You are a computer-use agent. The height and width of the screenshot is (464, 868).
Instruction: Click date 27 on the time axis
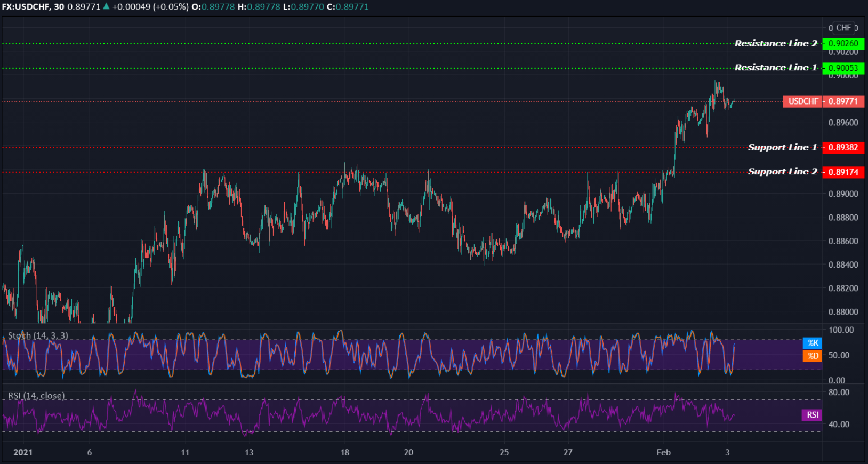[568, 452]
